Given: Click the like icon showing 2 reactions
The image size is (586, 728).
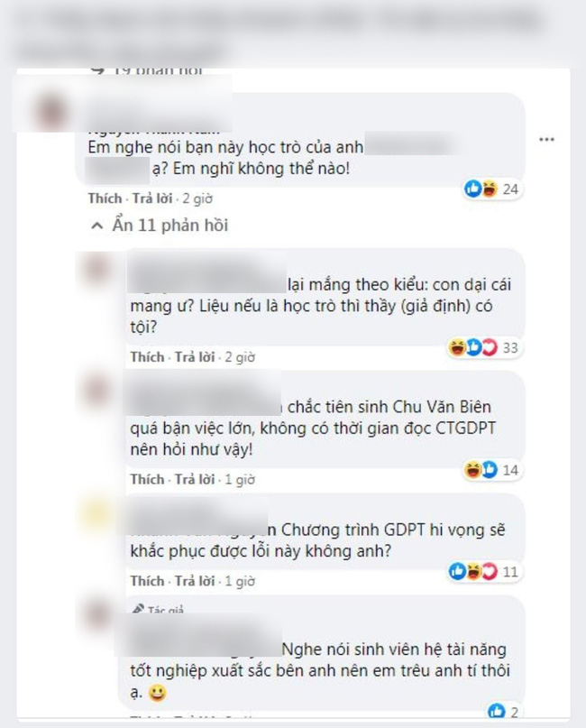Looking at the screenshot, I should pos(496,711).
